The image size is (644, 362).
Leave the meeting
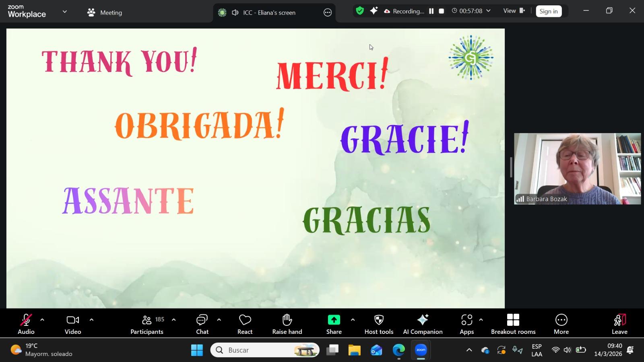[619, 324]
